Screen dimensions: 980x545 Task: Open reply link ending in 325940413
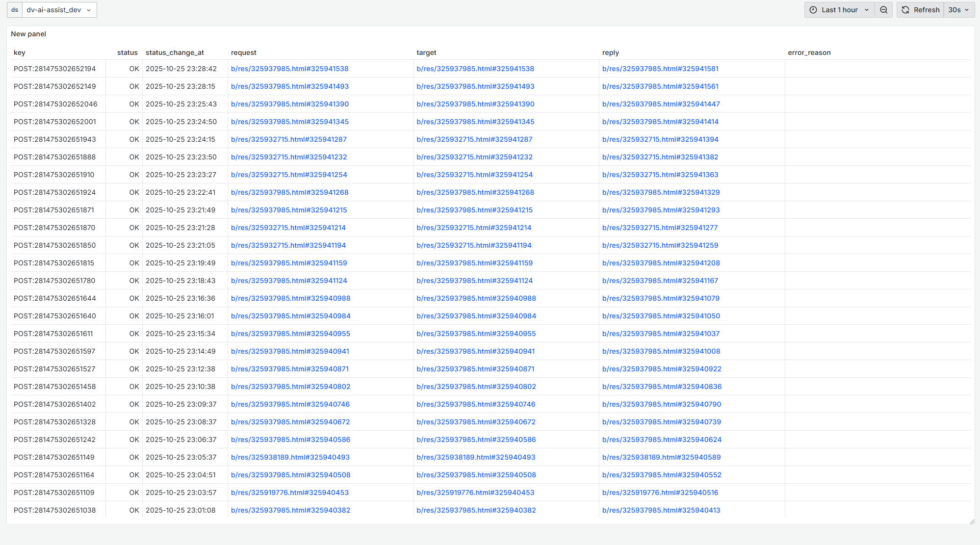661,510
